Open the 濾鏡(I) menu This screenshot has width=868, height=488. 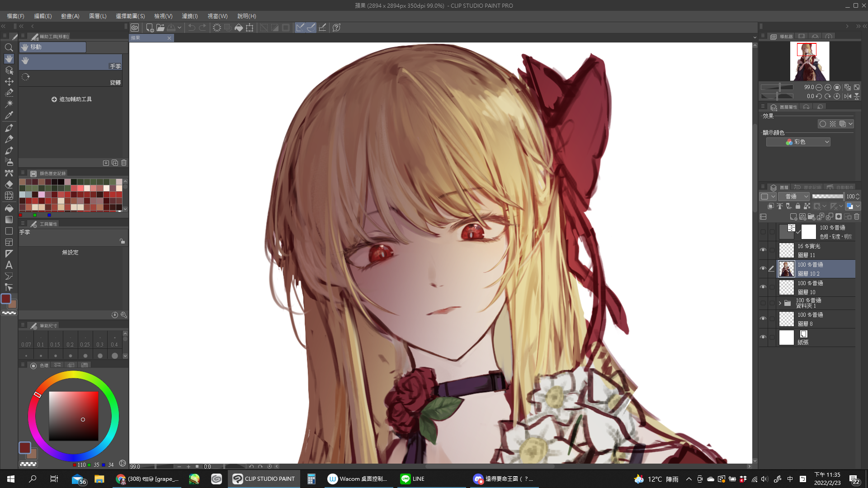click(x=190, y=16)
